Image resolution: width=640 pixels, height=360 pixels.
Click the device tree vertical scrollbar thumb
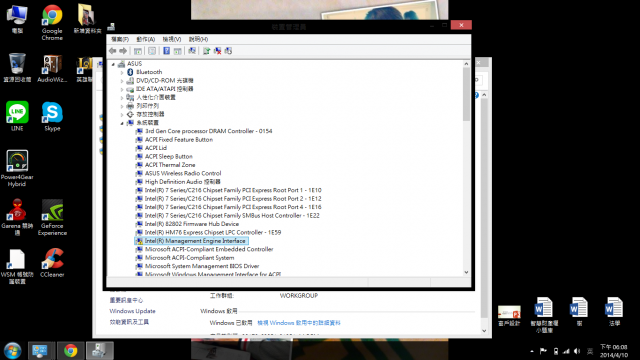point(466,94)
